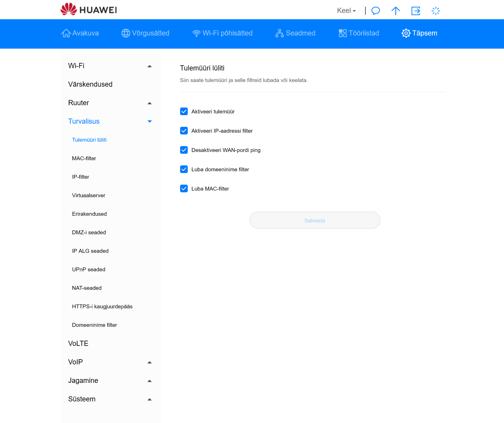The width and height of the screenshot is (504, 423).
Task: Uncheck Luba MAC-filter checkbox
Action: (x=184, y=188)
